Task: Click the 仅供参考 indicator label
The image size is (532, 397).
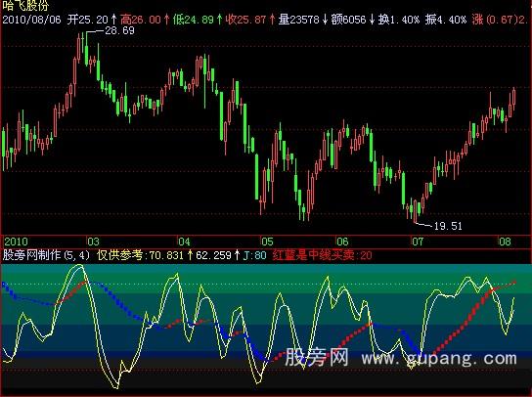Action: click(x=120, y=255)
